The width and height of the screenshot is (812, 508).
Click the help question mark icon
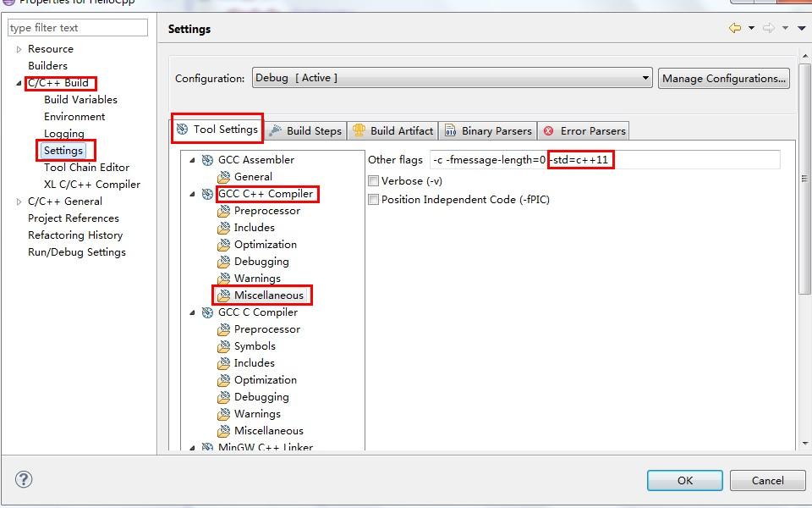pyautogui.click(x=24, y=479)
